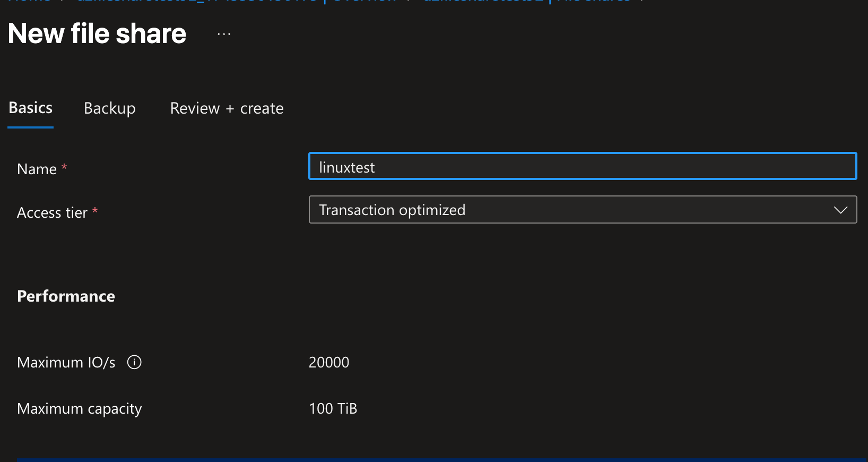Click the Maximum IO/s value 20000
Viewport: 868px width, 462px height.
click(329, 362)
